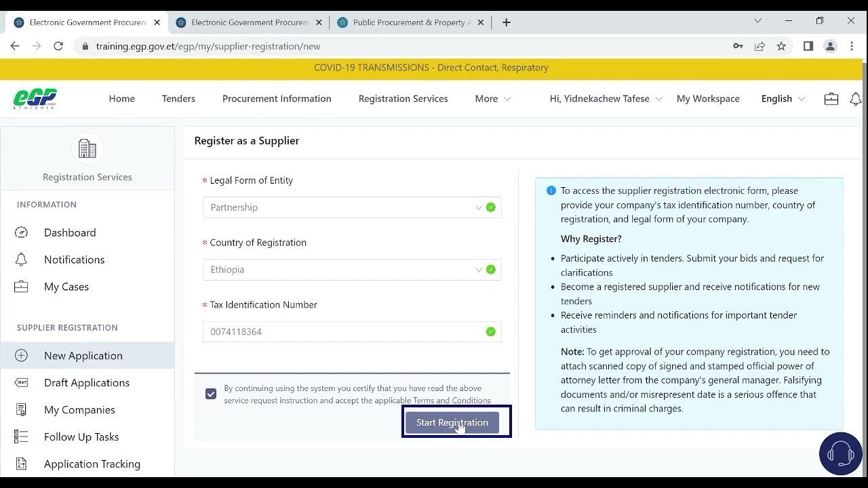Click the Why Register? heading
This screenshot has width=868, height=488.
point(591,239)
